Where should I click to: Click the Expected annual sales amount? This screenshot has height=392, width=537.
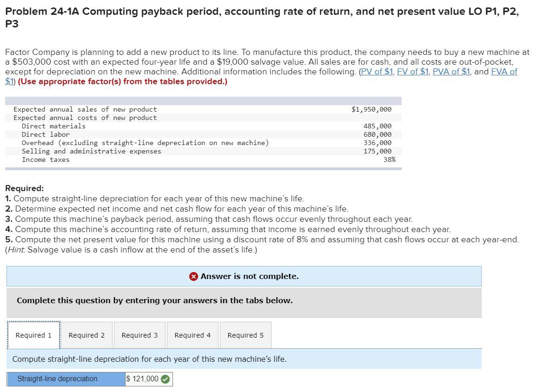tap(371, 109)
